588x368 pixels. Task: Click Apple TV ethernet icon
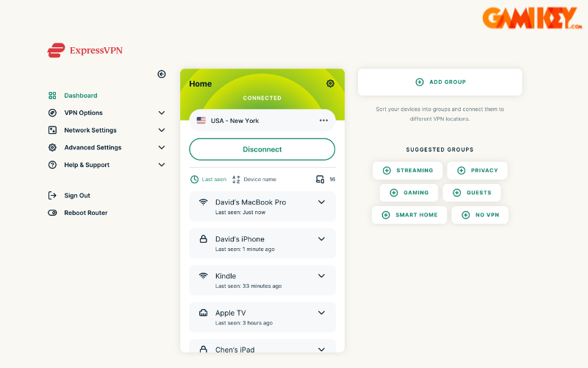tap(204, 312)
